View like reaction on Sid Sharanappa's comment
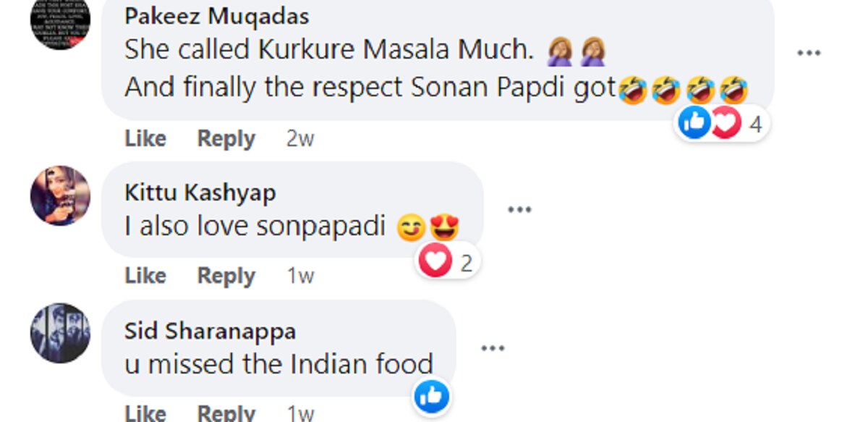Image resolution: width=868 pixels, height=422 pixels. (x=432, y=397)
